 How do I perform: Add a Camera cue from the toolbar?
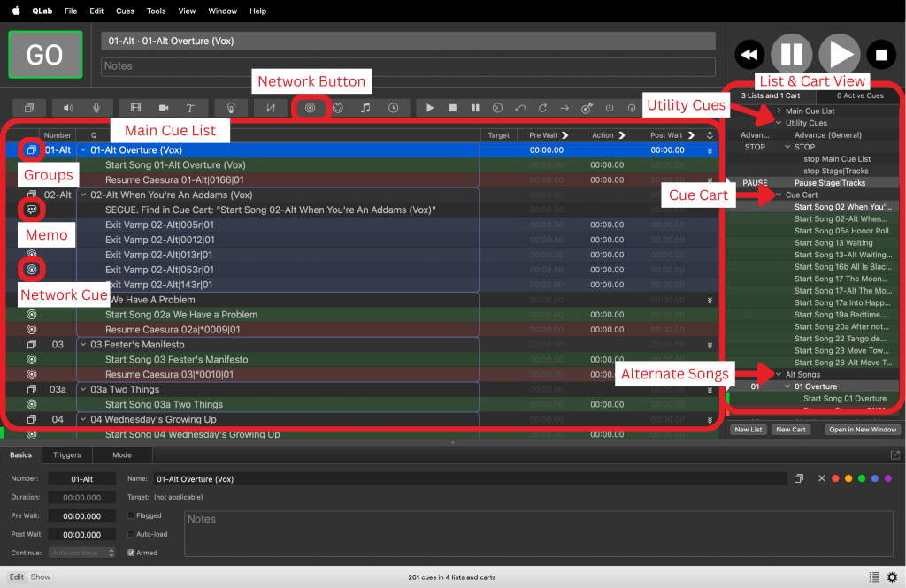164,108
